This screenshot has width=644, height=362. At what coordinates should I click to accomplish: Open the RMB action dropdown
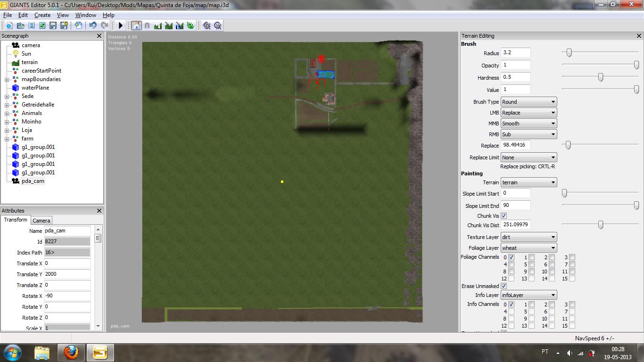(528, 134)
